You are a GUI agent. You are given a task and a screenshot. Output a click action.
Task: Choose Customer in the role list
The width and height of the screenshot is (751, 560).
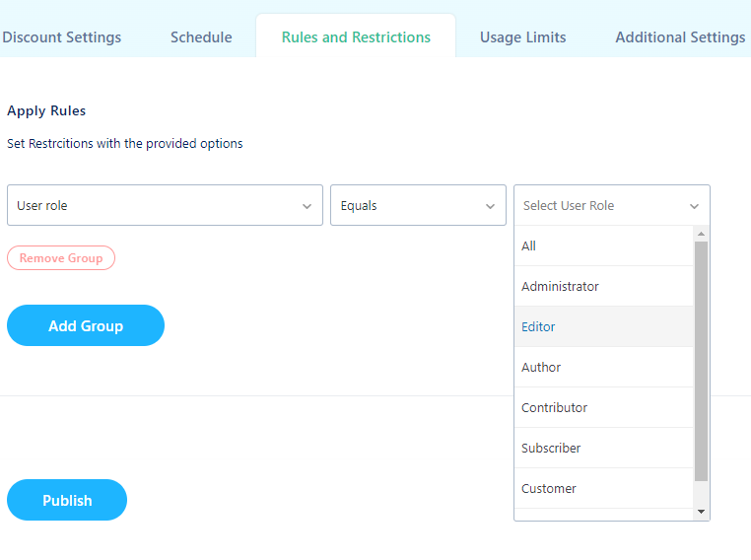pyautogui.click(x=604, y=488)
